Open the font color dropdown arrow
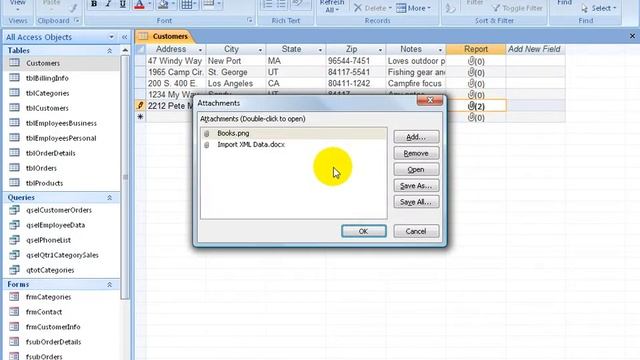The height and width of the screenshot is (360, 640). coord(150,4)
